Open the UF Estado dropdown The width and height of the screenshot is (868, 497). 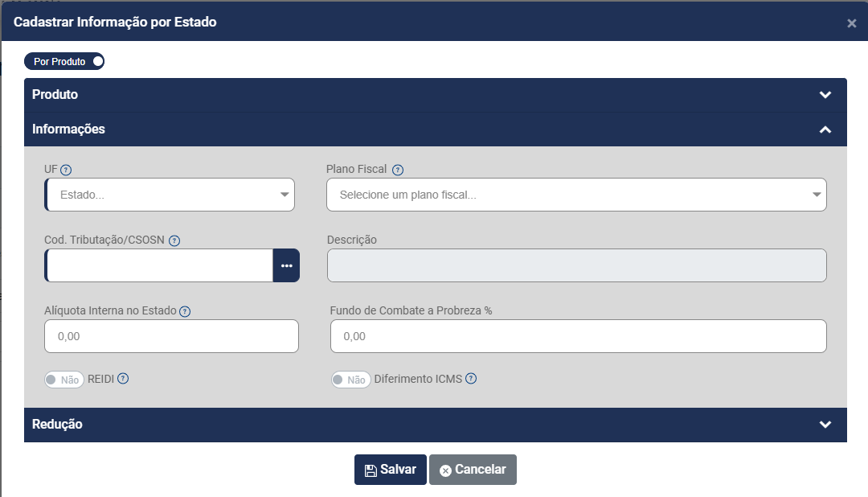170,195
